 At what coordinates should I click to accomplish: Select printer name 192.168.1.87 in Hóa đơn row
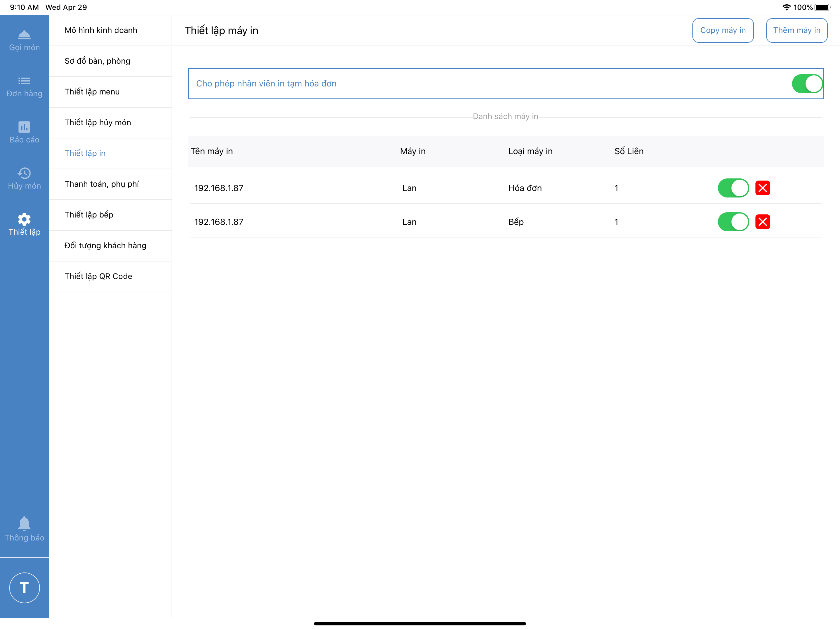pyautogui.click(x=219, y=188)
